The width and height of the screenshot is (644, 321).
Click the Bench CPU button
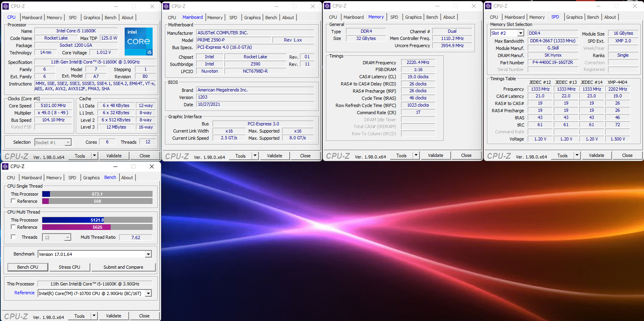click(x=28, y=267)
